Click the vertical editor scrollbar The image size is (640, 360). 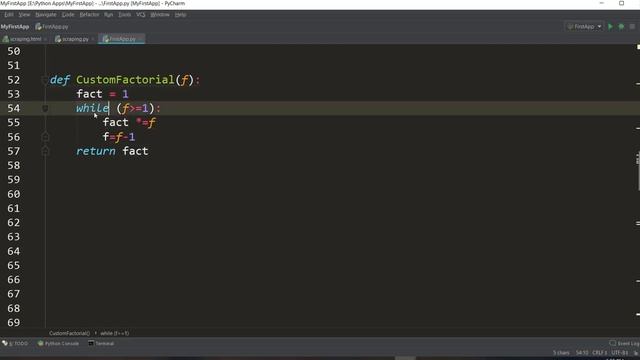pos(638,171)
